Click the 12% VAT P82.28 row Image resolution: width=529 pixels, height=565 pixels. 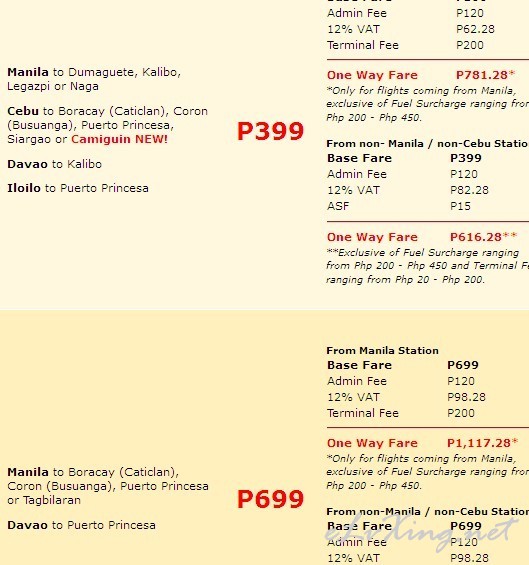click(408, 190)
